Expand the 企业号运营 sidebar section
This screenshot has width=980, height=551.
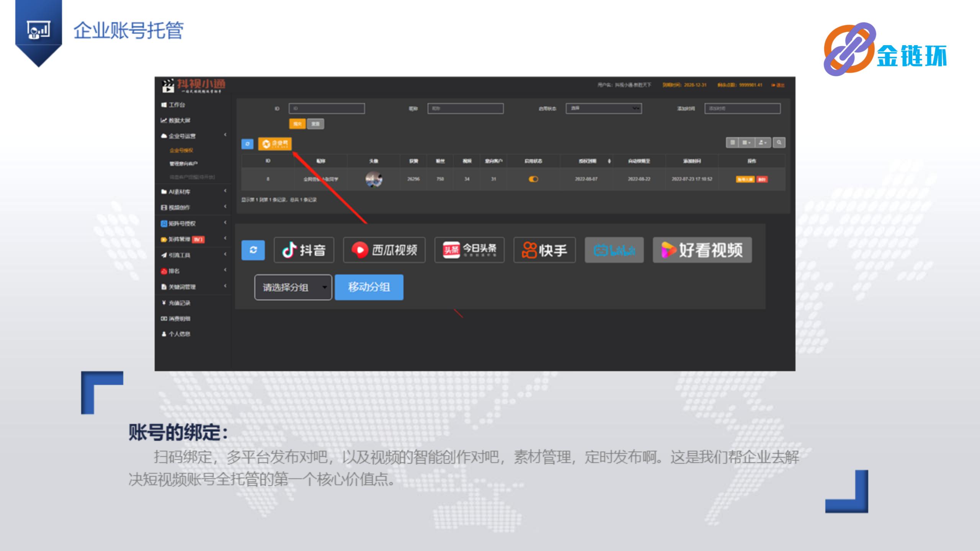pos(194,136)
